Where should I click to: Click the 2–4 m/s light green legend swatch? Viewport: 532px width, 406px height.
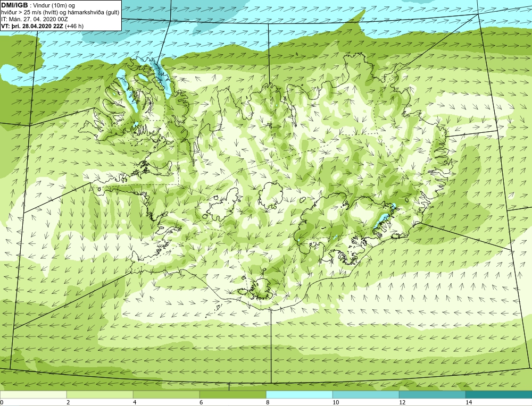pos(100,394)
